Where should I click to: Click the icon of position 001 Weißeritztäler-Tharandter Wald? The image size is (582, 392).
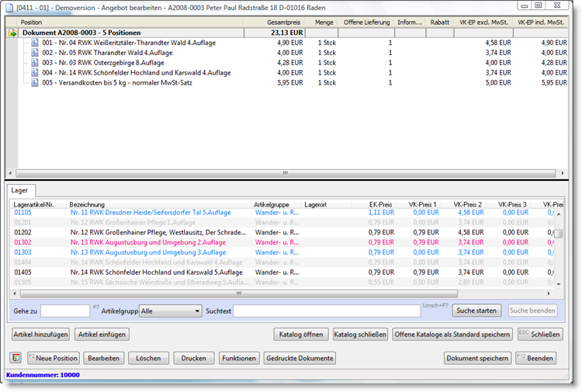tap(35, 43)
